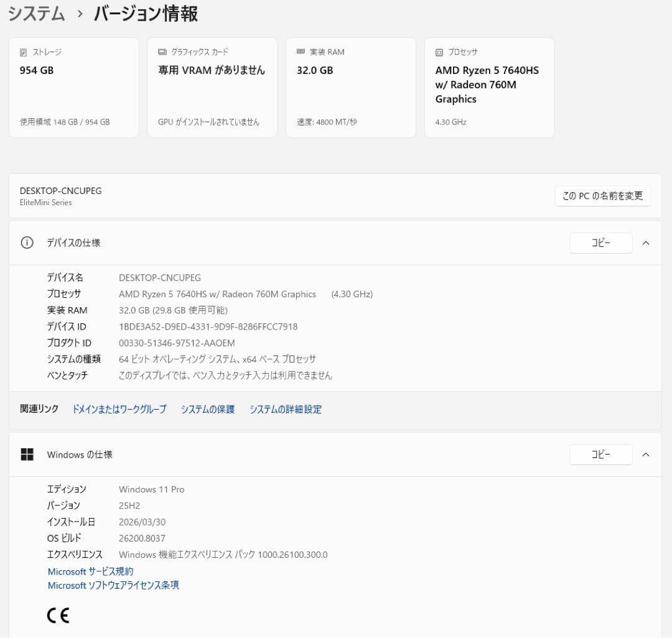Open システムの保護 link
672x638 pixels.
click(x=207, y=409)
